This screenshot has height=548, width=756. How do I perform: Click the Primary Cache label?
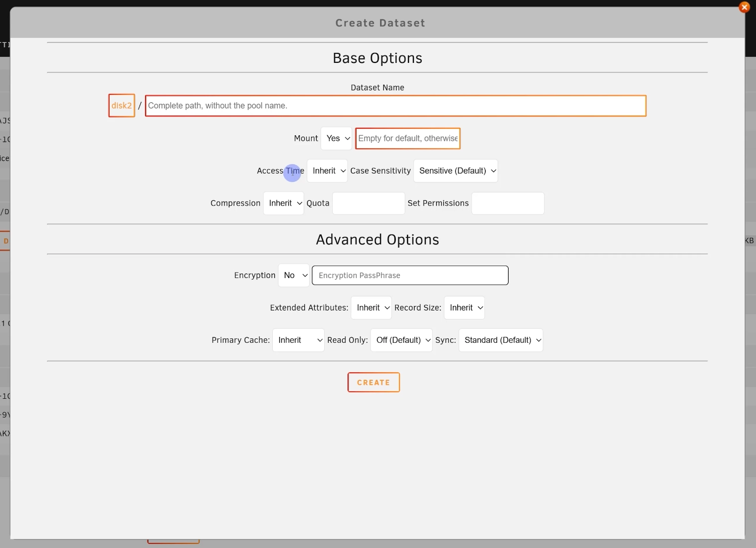tap(241, 340)
